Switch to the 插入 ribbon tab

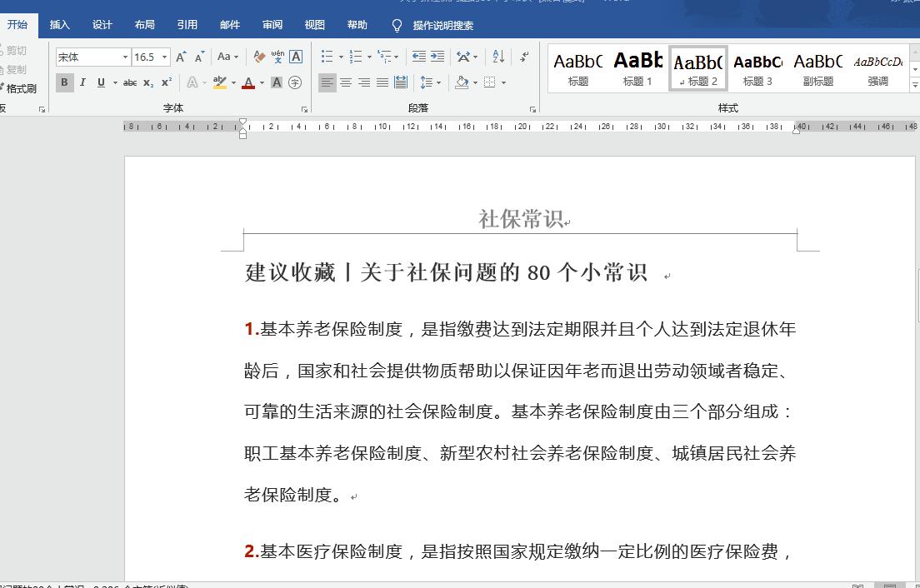point(60,25)
